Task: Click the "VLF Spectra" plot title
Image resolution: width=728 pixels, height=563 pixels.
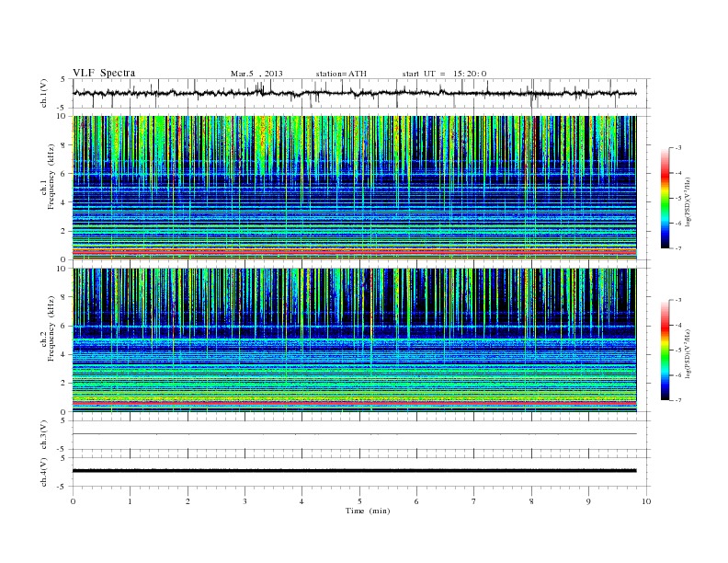Action: [104, 73]
